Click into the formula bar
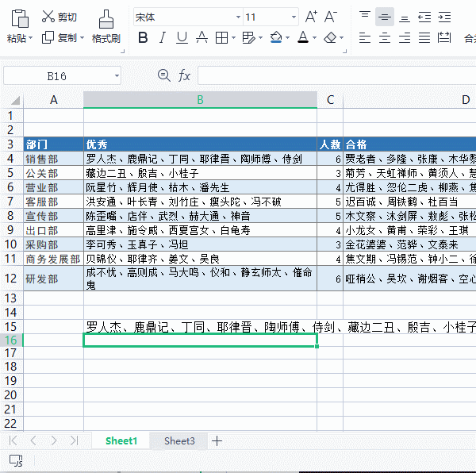Image resolution: width=476 pixels, height=473 pixels. click(x=336, y=75)
